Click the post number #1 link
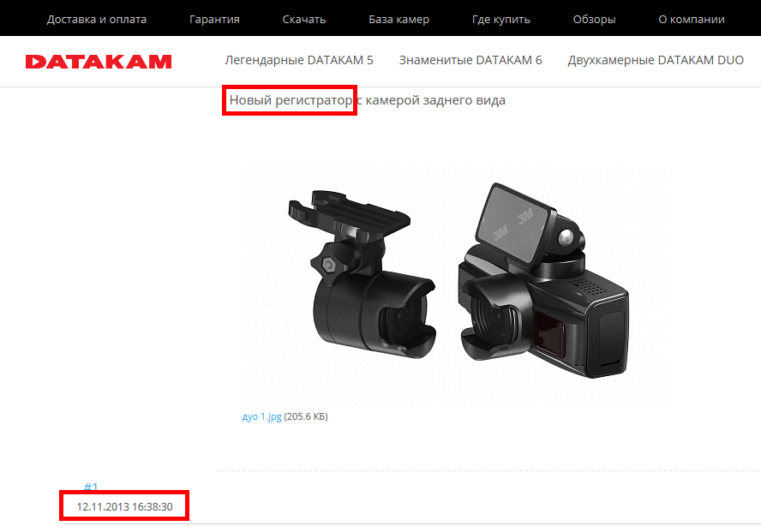This screenshot has width=761, height=532. [x=91, y=487]
